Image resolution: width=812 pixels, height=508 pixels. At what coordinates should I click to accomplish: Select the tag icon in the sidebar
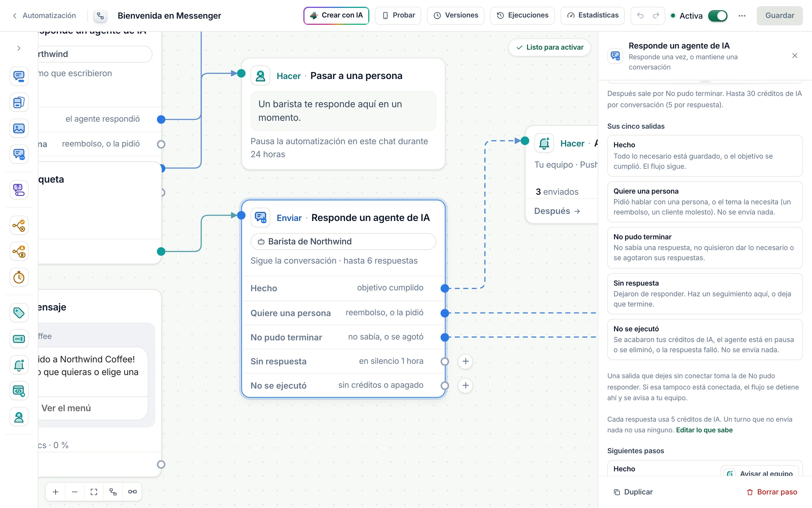tap(19, 313)
